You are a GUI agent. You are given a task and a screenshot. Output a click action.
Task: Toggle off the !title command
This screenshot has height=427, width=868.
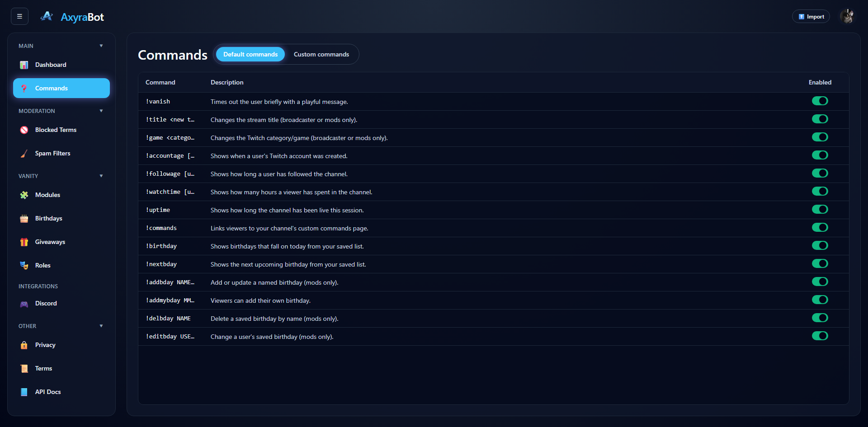820,119
